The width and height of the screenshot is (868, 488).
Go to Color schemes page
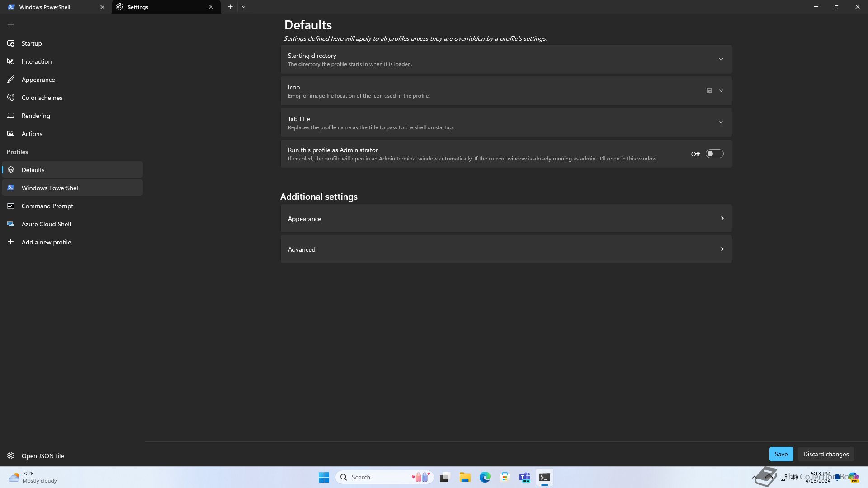[72, 98]
